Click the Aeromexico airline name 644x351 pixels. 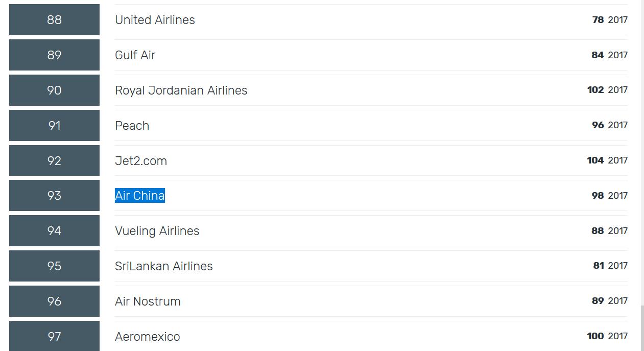click(x=147, y=337)
